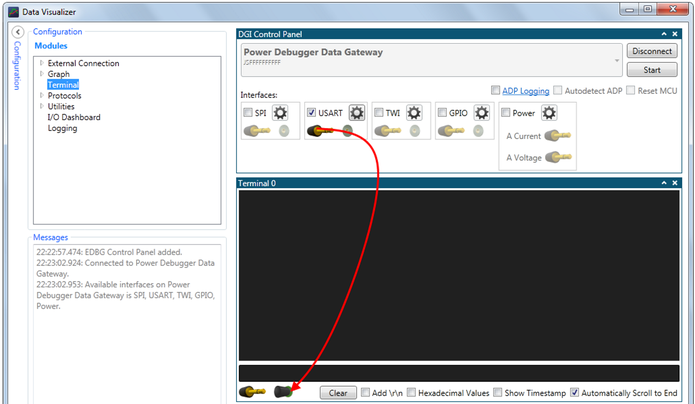Open TWI interface settings gear

[414, 113]
